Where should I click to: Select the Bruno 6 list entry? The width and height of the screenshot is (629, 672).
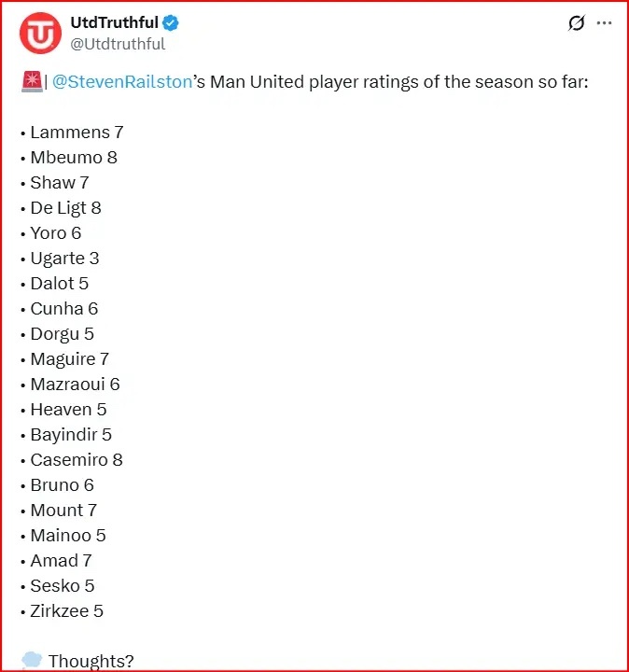point(58,485)
